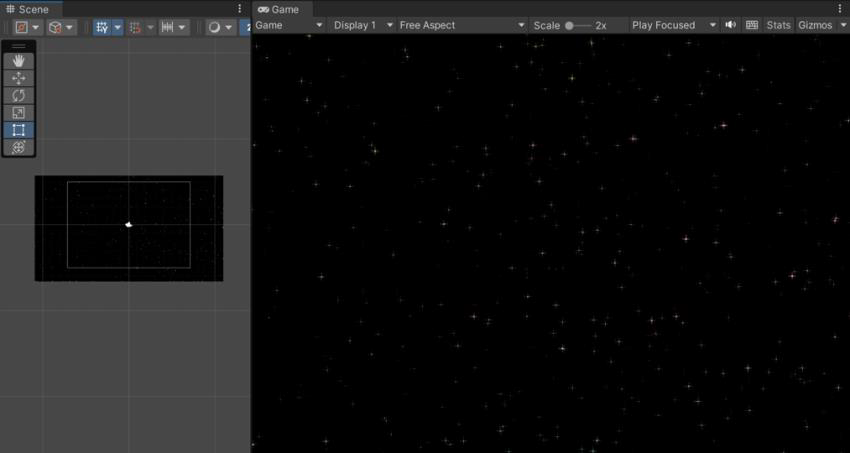The image size is (850, 453).
Task: Adjust the Scale slider handle
Action: (x=569, y=25)
